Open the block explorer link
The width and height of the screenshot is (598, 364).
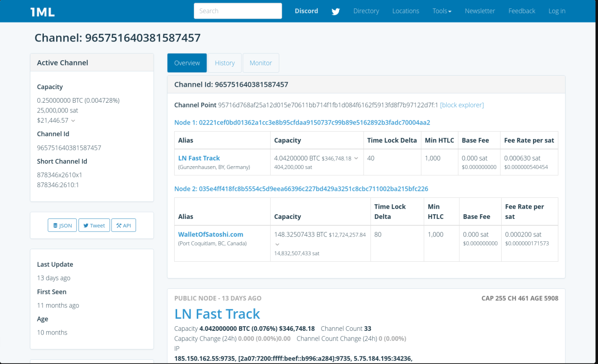click(462, 105)
